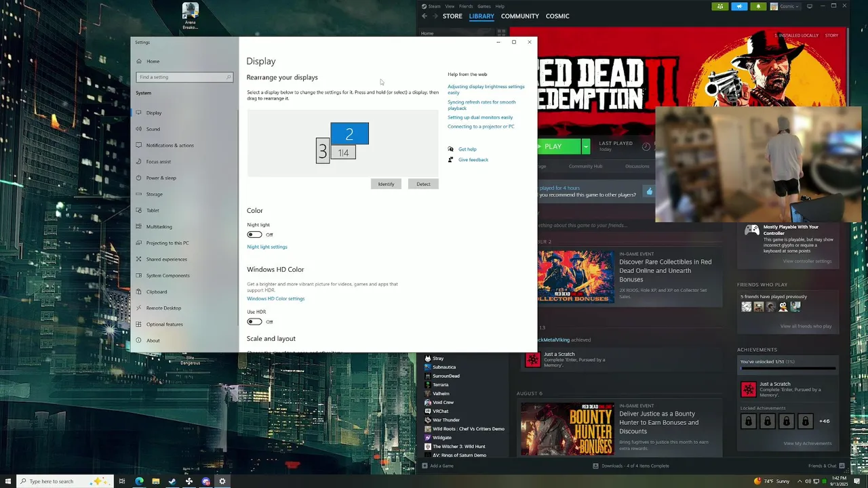This screenshot has height=488, width=868.
Task: Open the Windows Start menu
Action: coord(7,481)
